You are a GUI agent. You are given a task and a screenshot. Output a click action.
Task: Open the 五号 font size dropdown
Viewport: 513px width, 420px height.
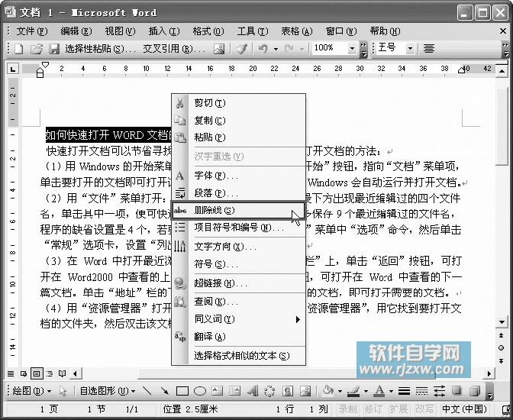410,49
